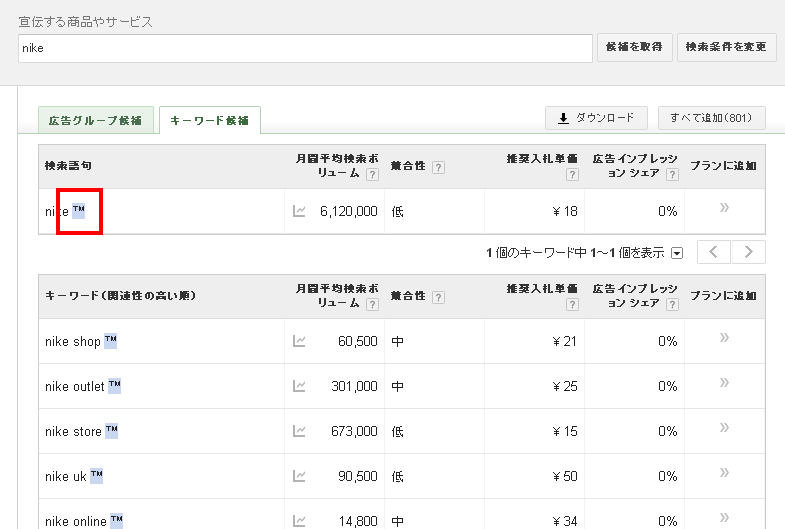
Task: Click the trademark icon next to nike uk
Action: tap(97, 476)
